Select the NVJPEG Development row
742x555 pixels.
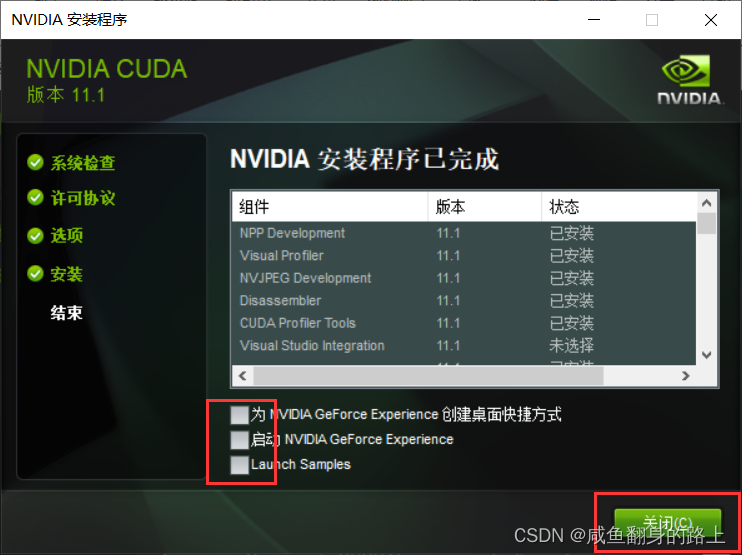[x=464, y=278]
